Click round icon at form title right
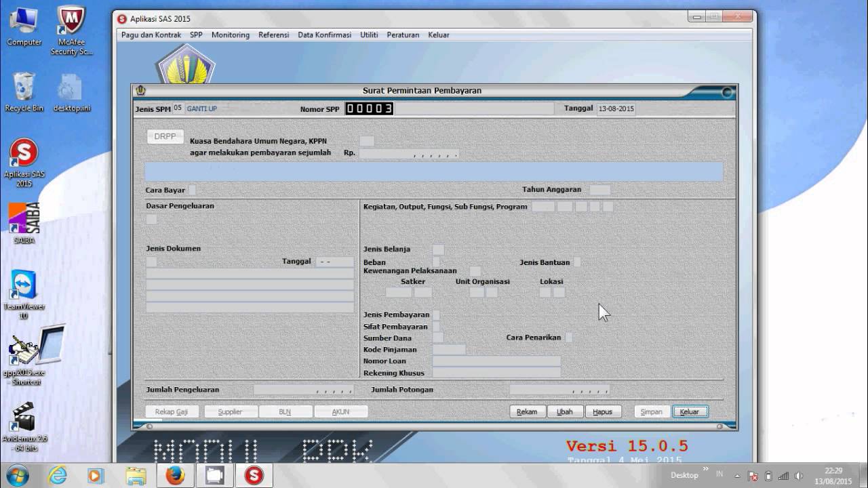868x488 pixels. click(728, 93)
